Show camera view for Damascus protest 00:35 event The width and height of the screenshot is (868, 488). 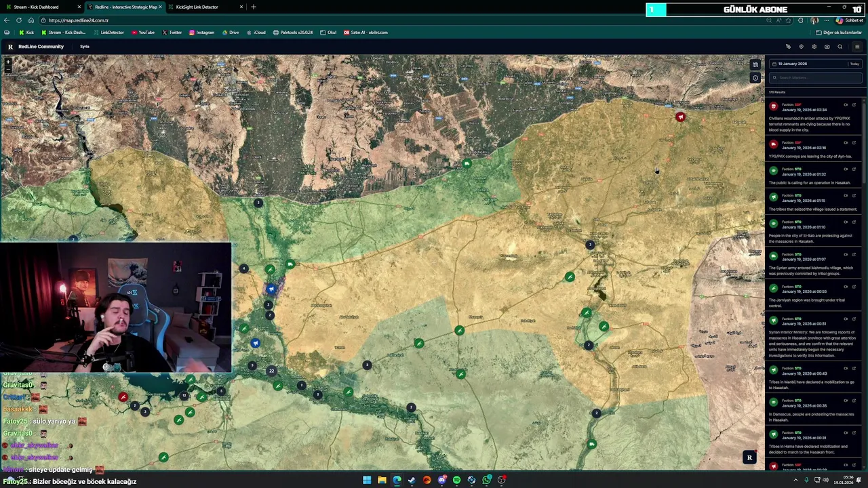pyautogui.click(x=846, y=401)
